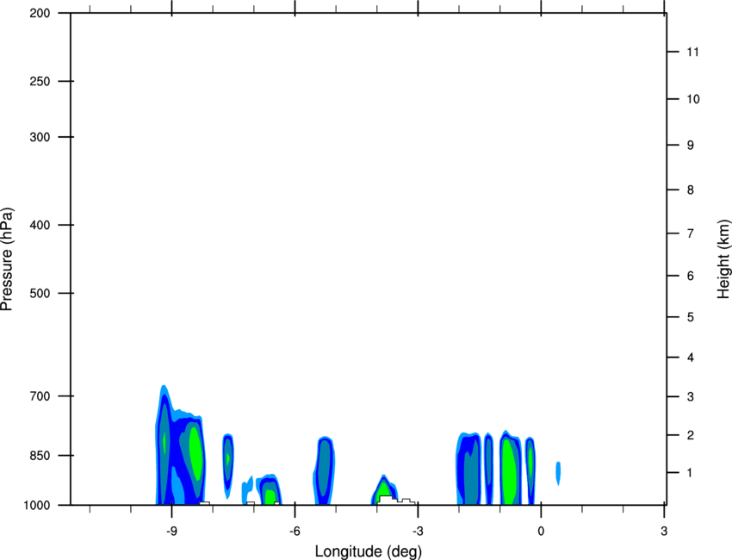Click the longitude label -9
Screen dimensions: 732x560
171,532
